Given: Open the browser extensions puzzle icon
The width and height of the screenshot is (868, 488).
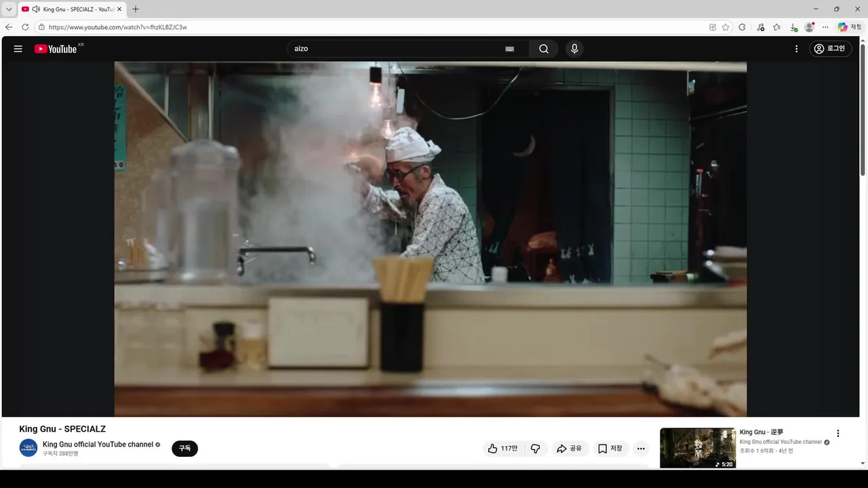Looking at the screenshot, I should point(742,27).
